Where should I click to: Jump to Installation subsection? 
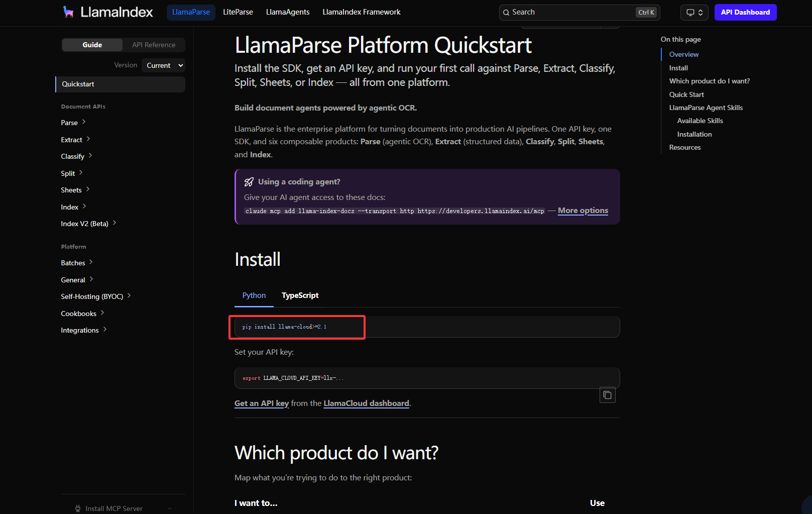pyautogui.click(x=694, y=134)
